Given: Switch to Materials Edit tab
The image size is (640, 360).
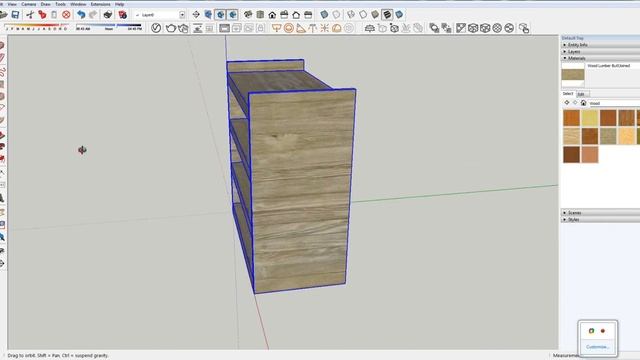Looking at the screenshot, I should [x=581, y=94].
